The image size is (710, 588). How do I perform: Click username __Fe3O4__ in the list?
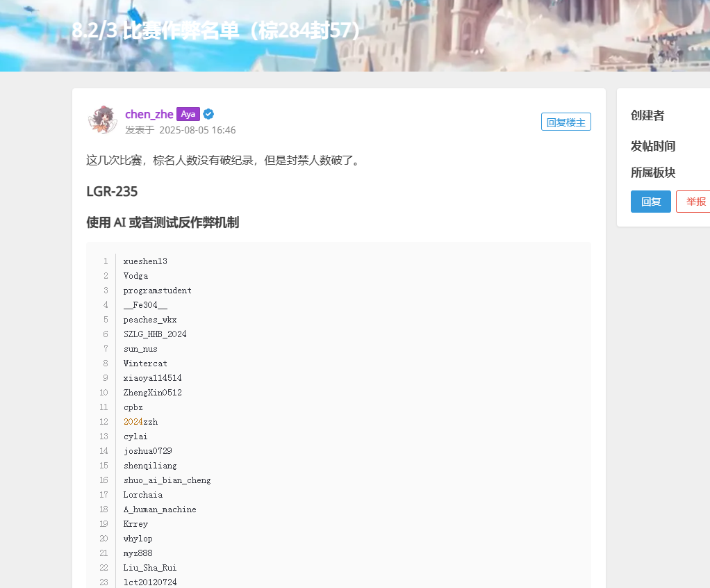(145, 305)
